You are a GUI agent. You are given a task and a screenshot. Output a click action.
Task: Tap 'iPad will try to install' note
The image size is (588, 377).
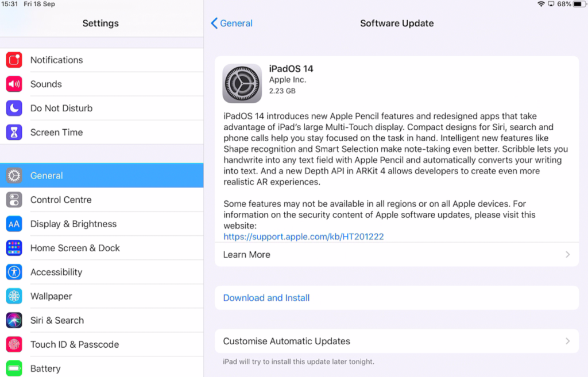click(299, 362)
